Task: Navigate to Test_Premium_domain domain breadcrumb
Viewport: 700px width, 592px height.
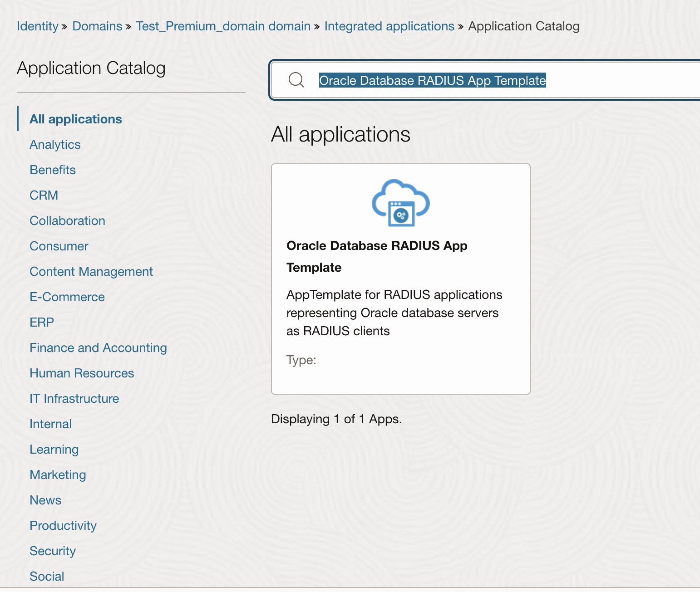Action: click(x=223, y=26)
